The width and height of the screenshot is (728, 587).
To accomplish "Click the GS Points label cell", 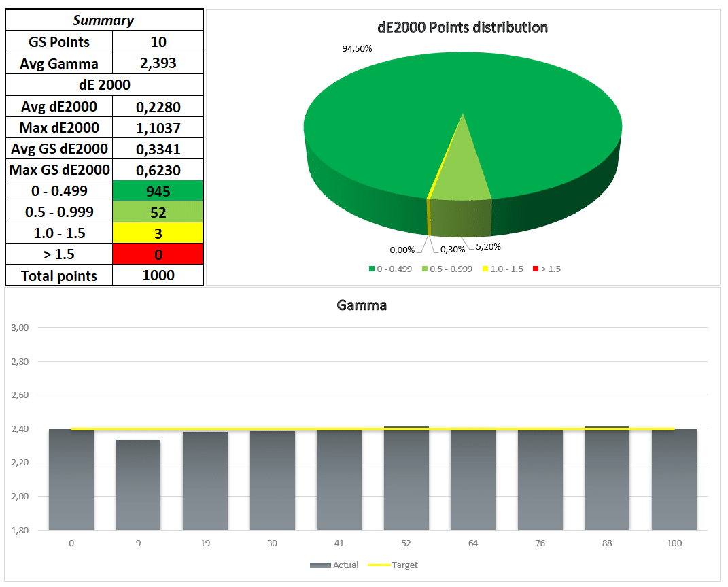I will pos(59,41).
